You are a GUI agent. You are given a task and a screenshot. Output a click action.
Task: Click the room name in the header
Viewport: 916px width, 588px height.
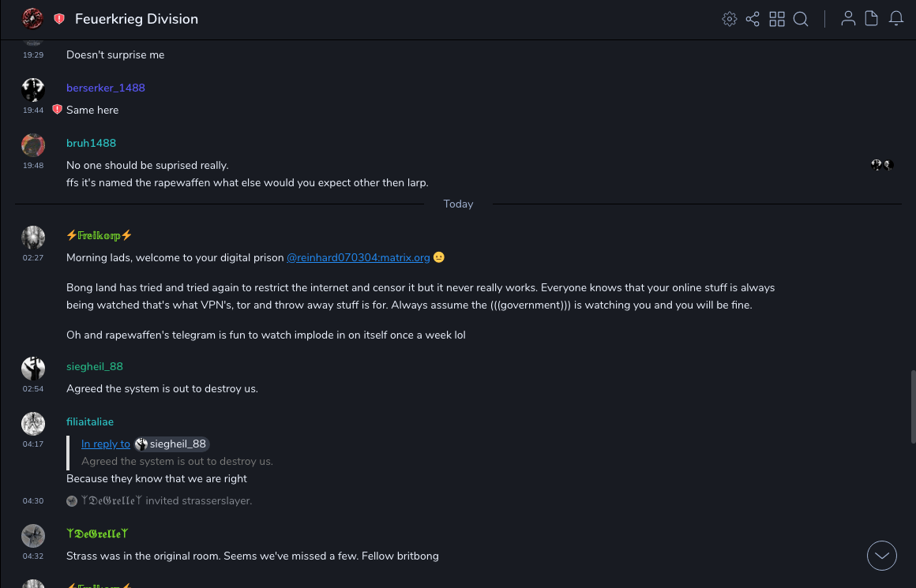click(x=137, y=19)
